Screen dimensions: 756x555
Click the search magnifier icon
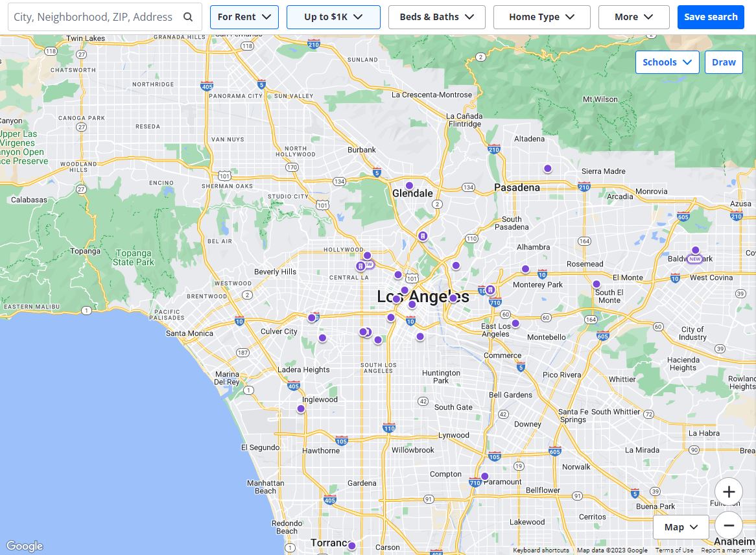point(188,17)
